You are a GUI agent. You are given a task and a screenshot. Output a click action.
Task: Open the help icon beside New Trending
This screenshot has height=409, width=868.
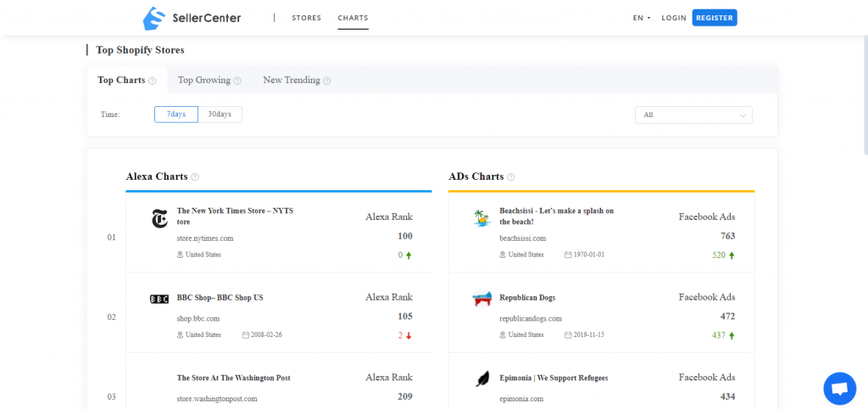click(327, 81)
